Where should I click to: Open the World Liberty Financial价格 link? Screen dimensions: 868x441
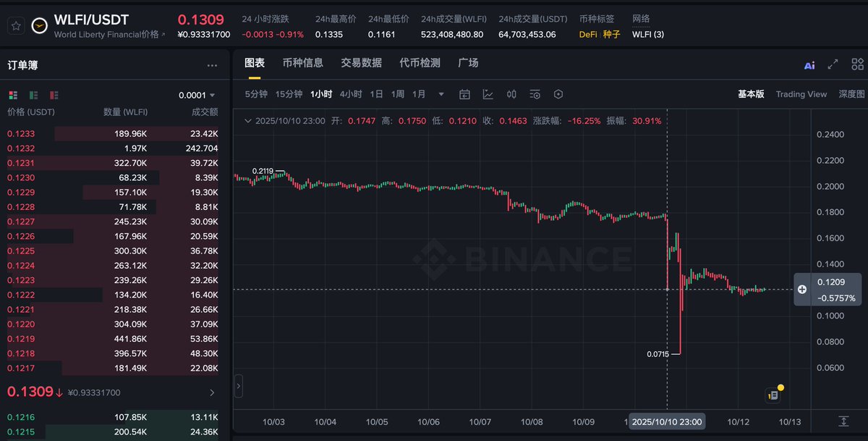coord(109,34)
